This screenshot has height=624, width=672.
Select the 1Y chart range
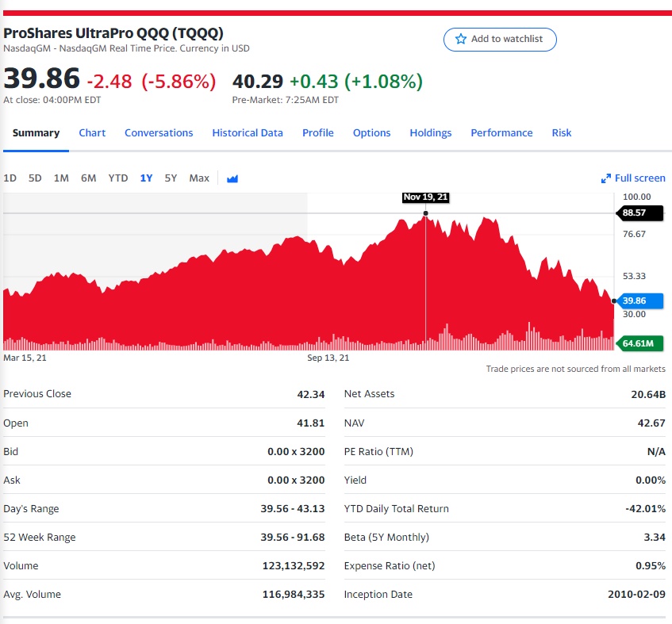[146, 178]
